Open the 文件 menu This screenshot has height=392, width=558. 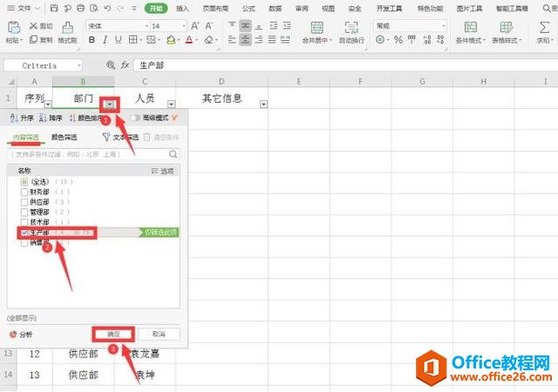pos(24,8)
